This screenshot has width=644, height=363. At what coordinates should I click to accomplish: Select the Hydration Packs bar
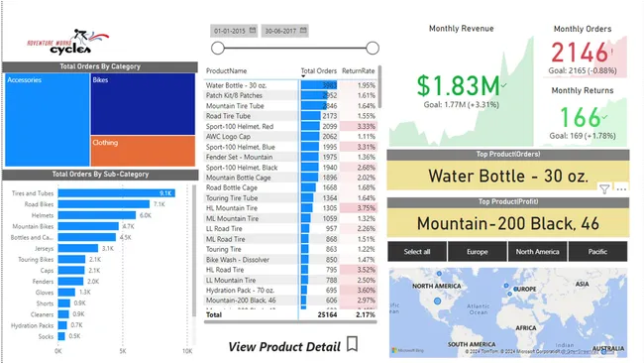62,325
